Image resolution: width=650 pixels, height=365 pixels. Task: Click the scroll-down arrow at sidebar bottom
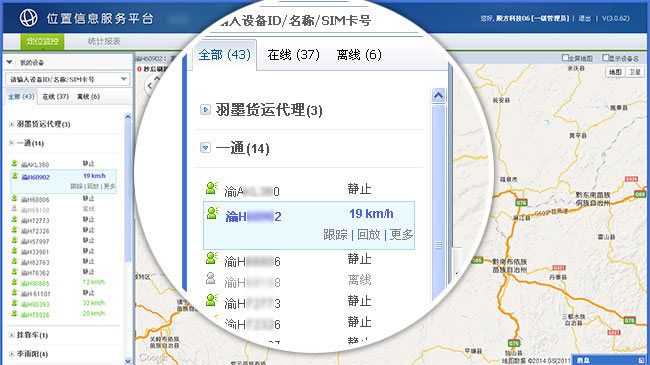128,361
